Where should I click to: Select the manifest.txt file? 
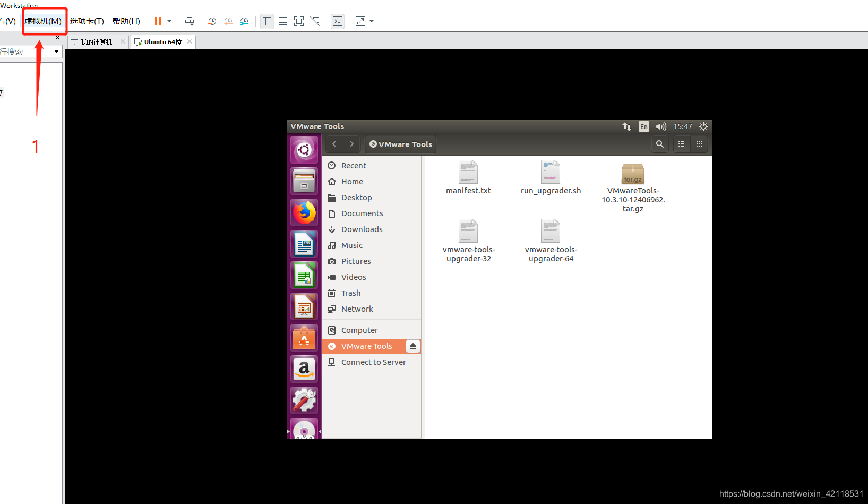point(468,178)
